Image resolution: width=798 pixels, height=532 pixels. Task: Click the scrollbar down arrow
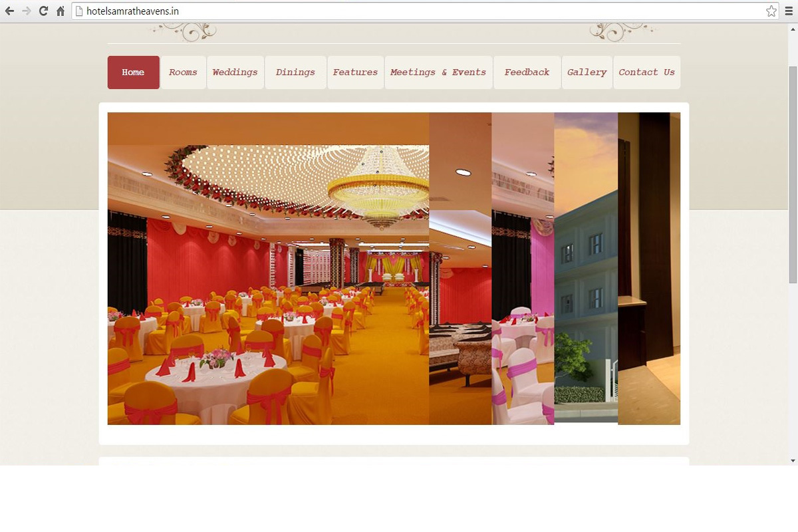[793, 460]
